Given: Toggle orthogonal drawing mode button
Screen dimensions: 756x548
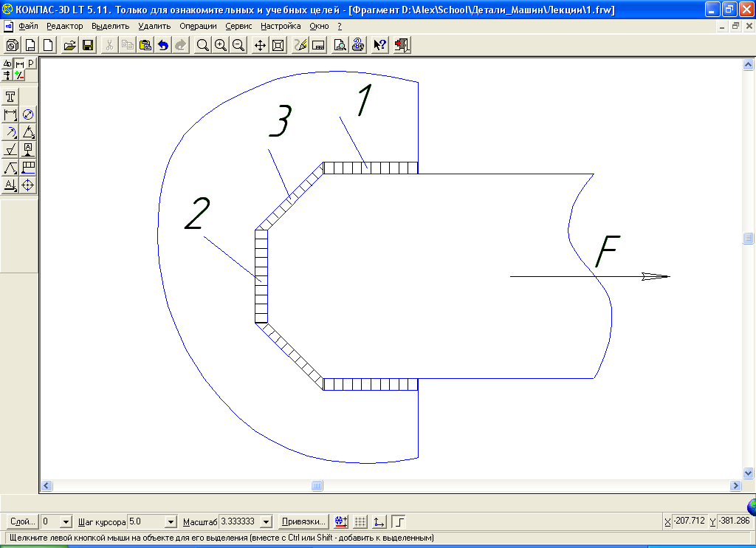Looking at the screenshot, I should [399, 521].
